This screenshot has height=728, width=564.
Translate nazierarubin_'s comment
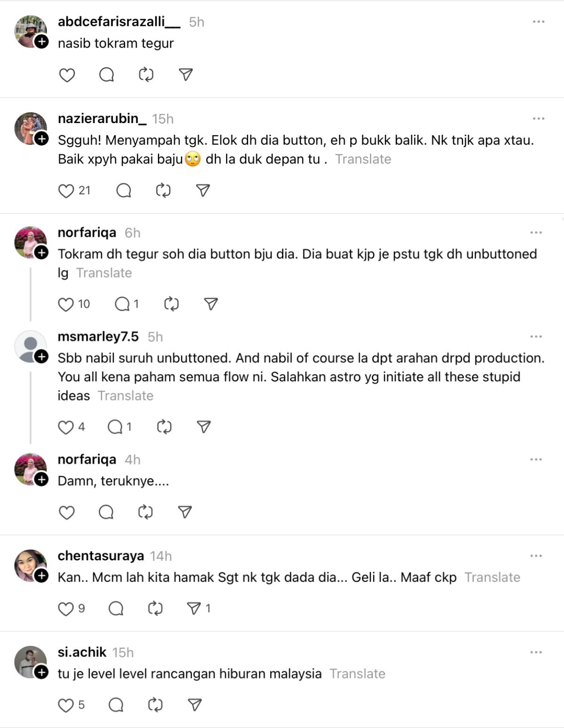tap(364, 159)
